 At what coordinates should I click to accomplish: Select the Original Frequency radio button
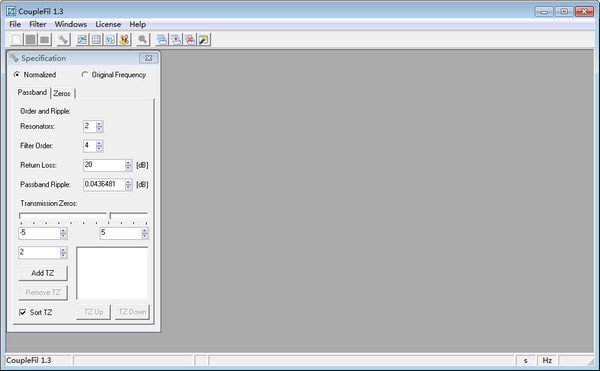point(85,75)
